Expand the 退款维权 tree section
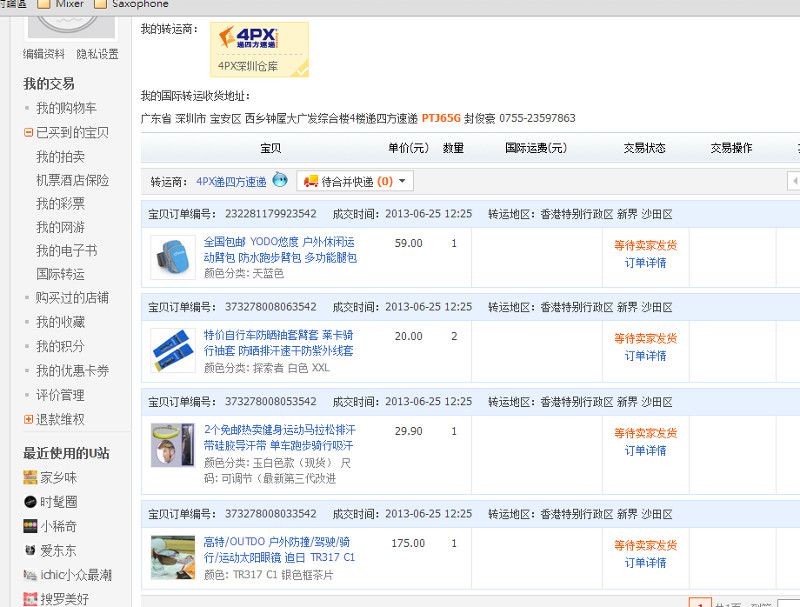The height and width of the screenshot is (607, 800). click(29, 419)
